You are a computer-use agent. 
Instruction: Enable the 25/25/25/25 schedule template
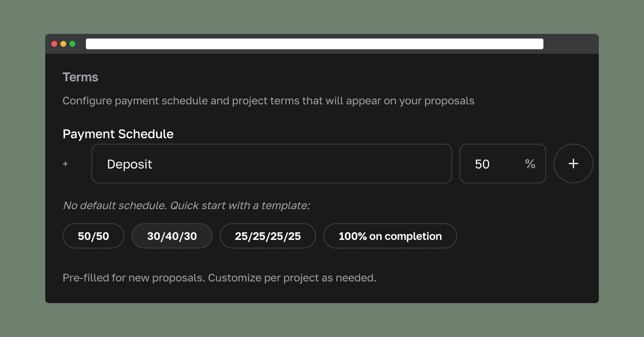268,236
